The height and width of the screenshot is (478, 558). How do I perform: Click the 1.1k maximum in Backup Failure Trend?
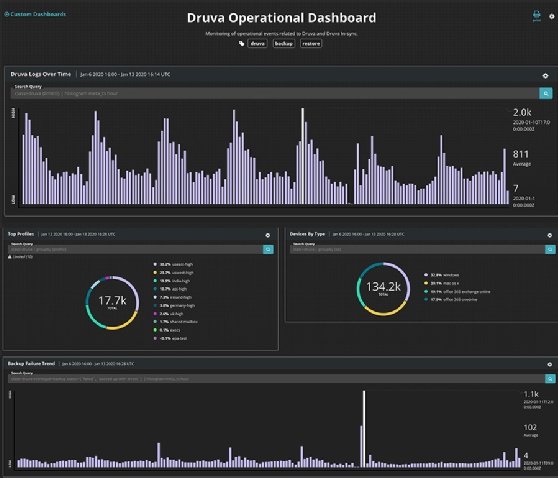[x=531, y=394]
